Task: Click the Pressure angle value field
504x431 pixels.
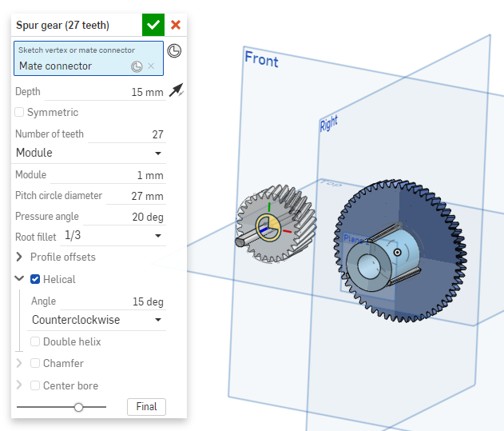Action: click(136, 217)
